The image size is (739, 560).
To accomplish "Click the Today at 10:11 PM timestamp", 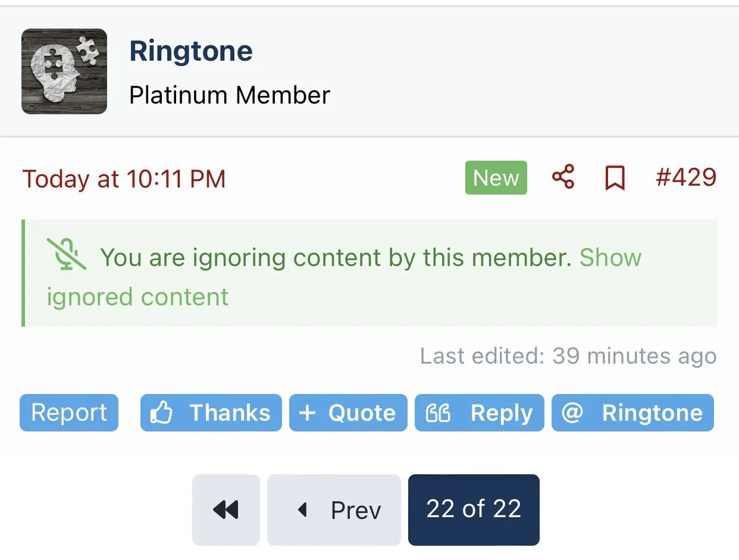I will 124,179.
